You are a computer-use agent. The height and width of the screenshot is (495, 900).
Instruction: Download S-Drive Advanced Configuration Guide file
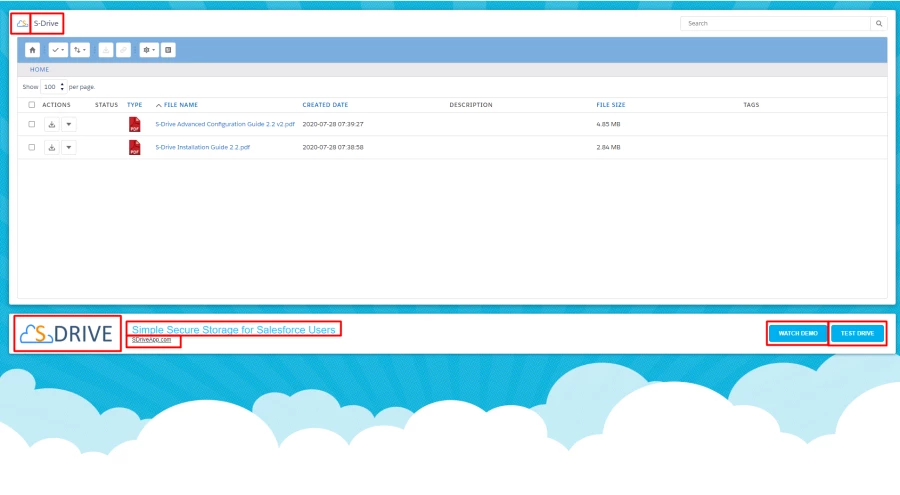click(52, 124)
